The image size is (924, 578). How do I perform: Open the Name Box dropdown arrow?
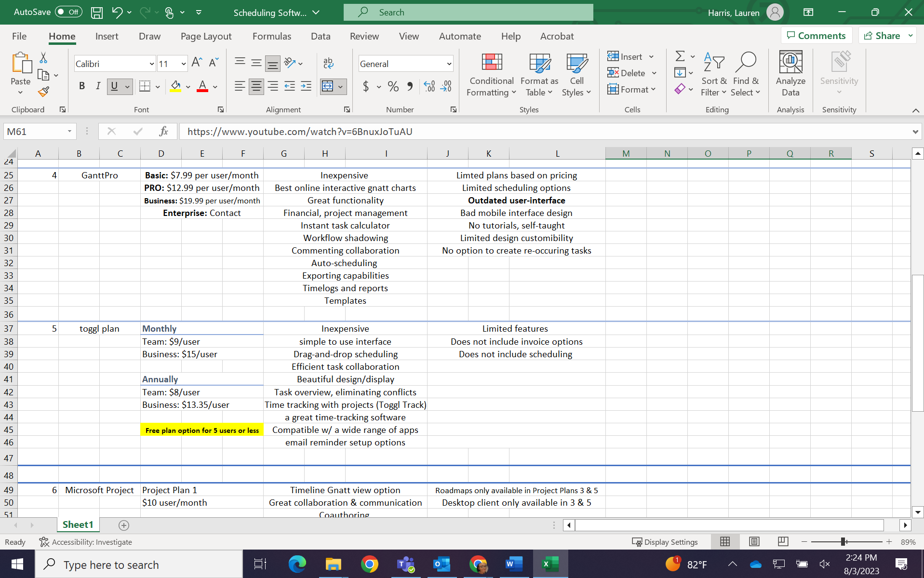(69, 132)
